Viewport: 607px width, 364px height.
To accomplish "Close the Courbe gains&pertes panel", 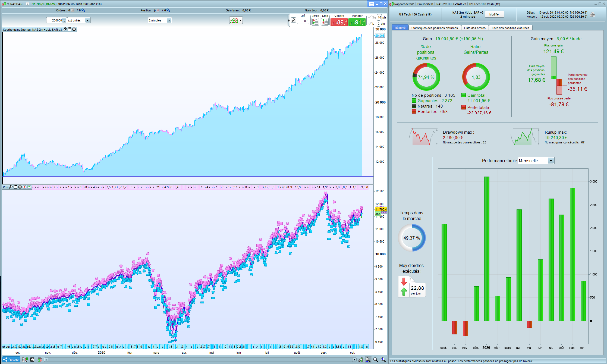I will tap(74, 29).
